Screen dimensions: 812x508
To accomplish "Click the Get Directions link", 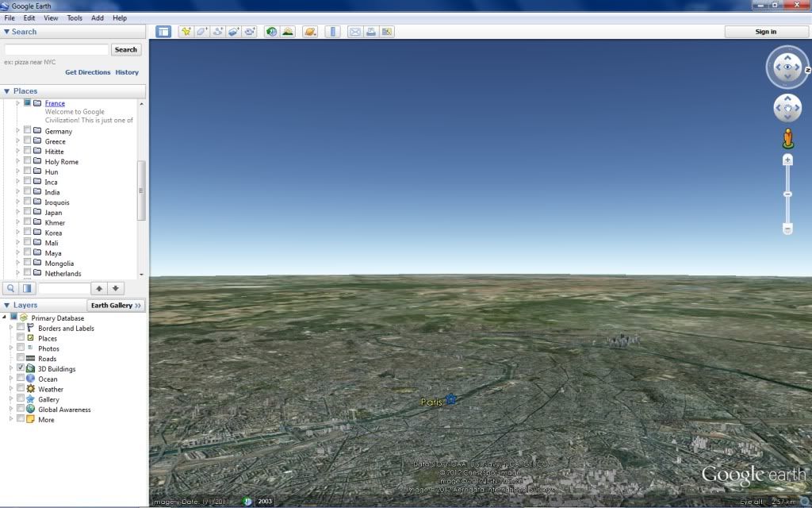I will coord(87,72).
